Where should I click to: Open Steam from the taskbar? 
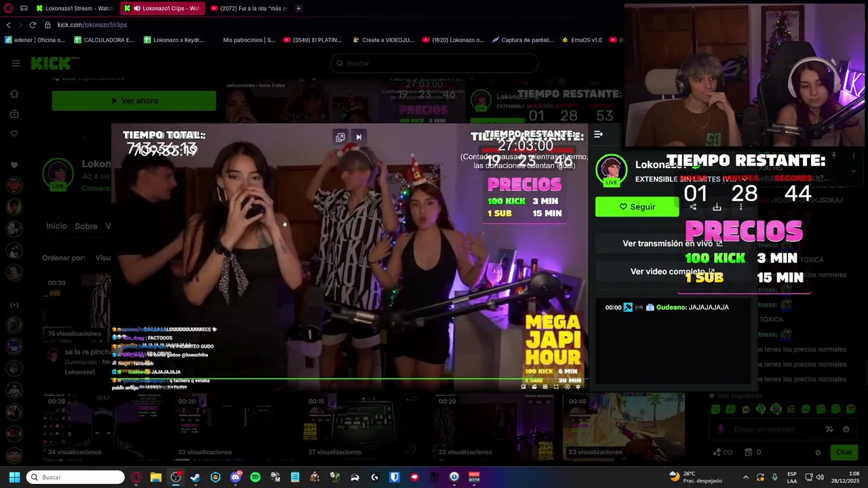coord(195,477)
